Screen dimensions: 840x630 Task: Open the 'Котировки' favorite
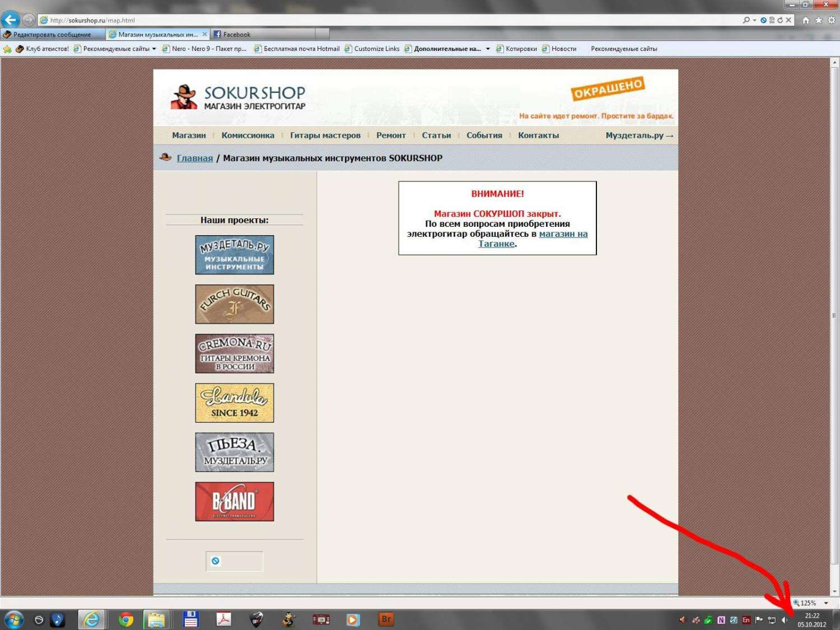coord(516,49)
